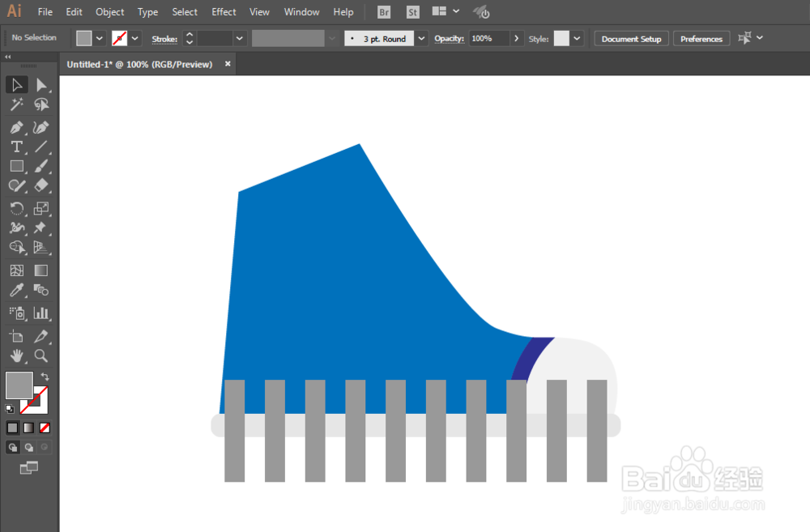Open the Effect menu

pyautogui.click(x=224, y=12)
